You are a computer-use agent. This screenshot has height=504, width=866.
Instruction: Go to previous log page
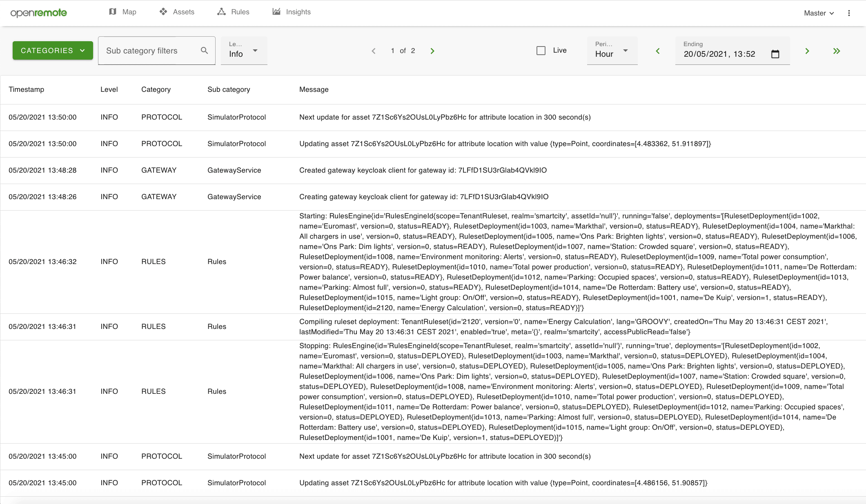pyautogui.click(x=374, y=51)
